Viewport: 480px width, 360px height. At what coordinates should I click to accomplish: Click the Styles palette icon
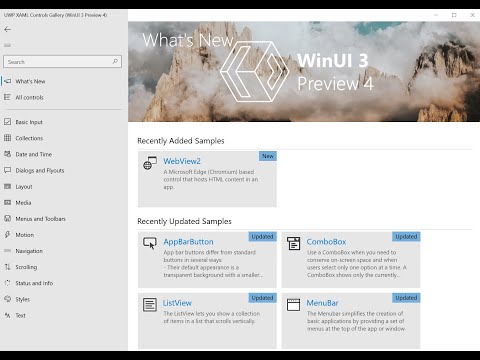pyautogui.click(x=7, y=299)
